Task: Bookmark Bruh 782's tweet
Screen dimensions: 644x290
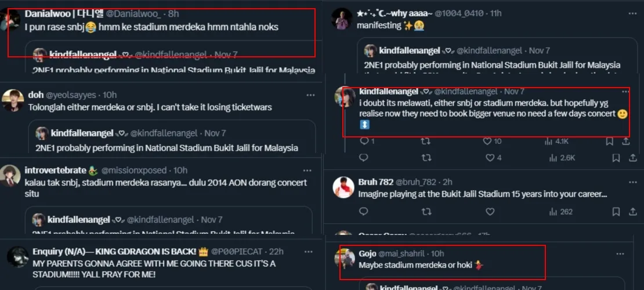Action: 609,212
